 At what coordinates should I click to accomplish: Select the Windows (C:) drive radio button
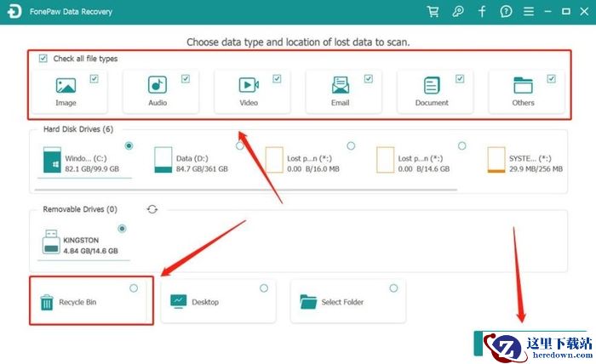point(129,145)
